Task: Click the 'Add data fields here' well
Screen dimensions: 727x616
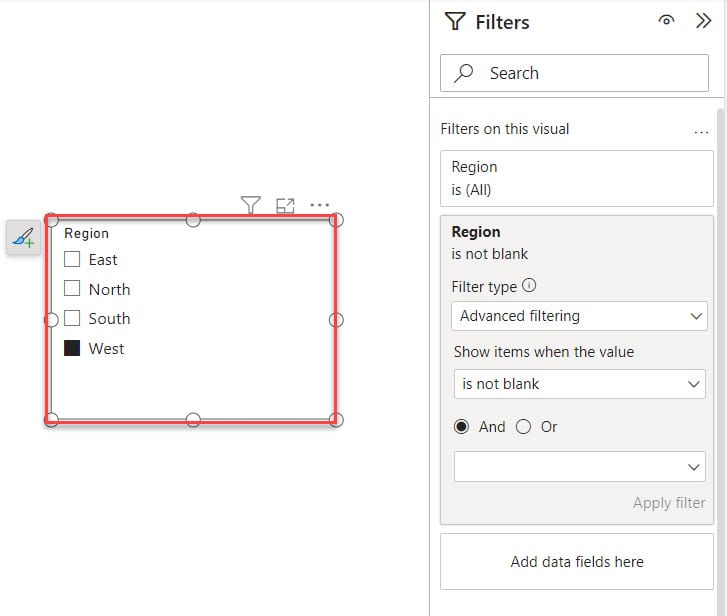Action: tap(576, 562)
